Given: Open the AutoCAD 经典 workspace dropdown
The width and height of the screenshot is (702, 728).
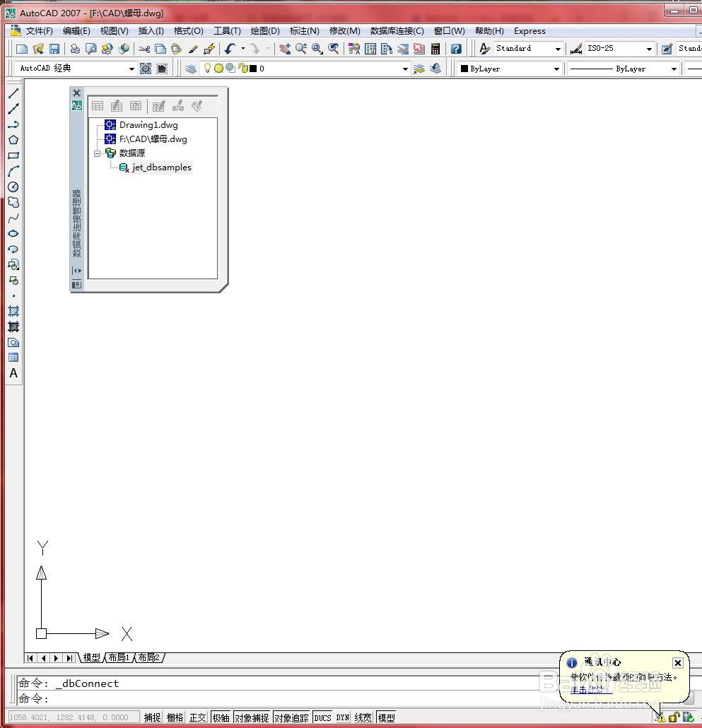Looking at the screenshot, I should [131, 69].
